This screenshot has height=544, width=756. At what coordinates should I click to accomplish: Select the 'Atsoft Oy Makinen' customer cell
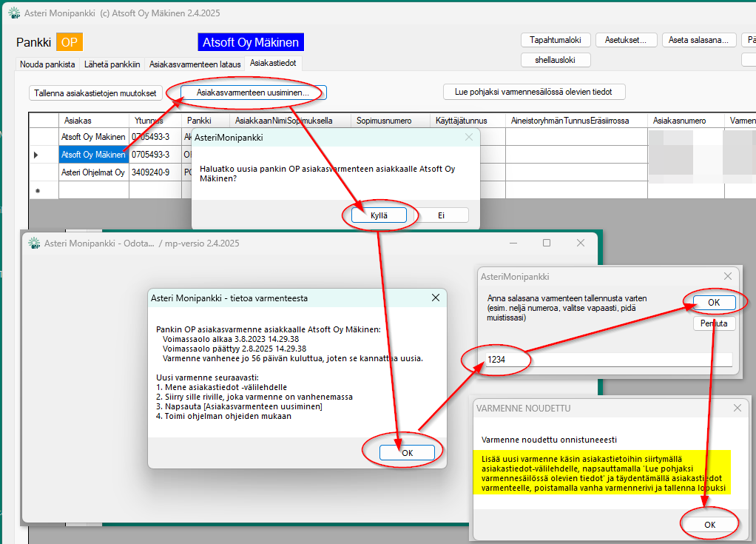[93, 137]
